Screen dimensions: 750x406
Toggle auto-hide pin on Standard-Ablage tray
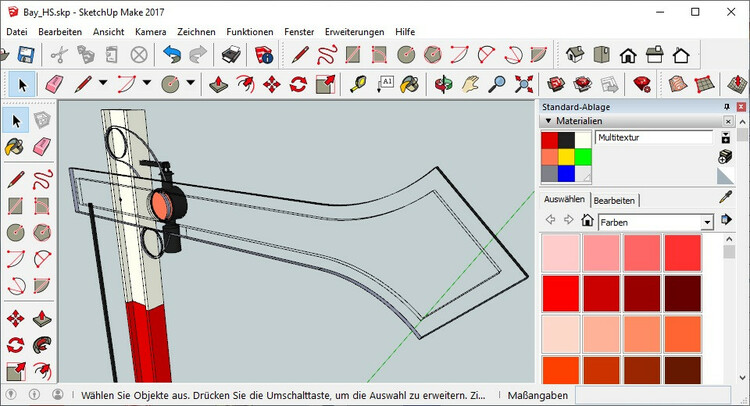coord(727,107)
